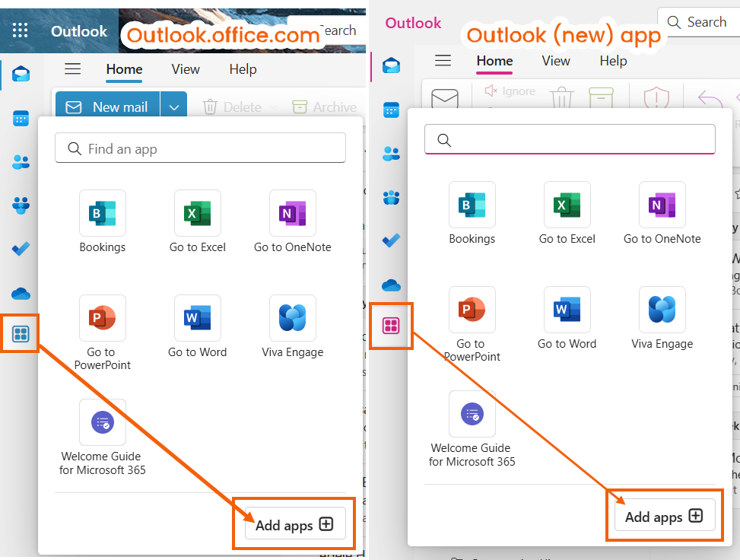Expand the New mail dropdown arrow
This screenshot has width=740, height=560.
[174, 107]
